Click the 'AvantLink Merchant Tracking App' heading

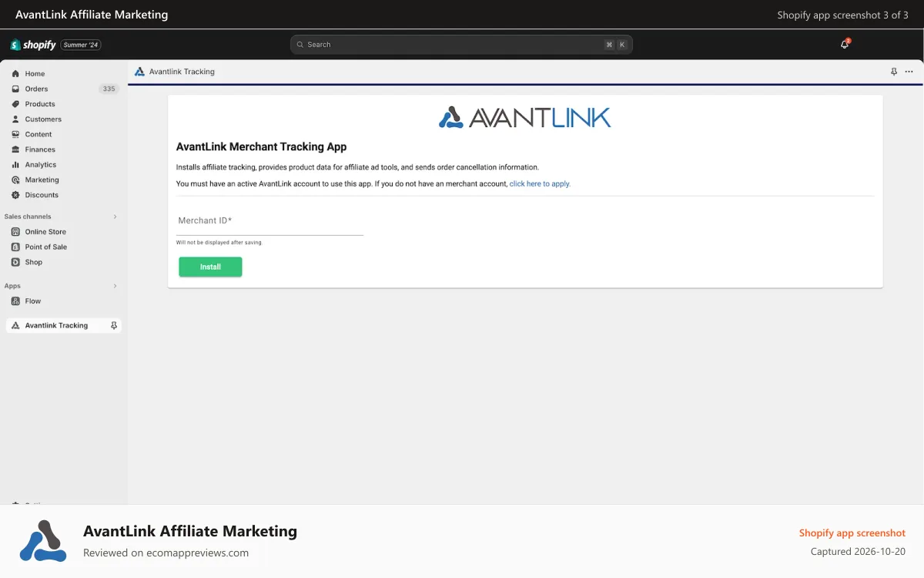click(x=261, y=146)
